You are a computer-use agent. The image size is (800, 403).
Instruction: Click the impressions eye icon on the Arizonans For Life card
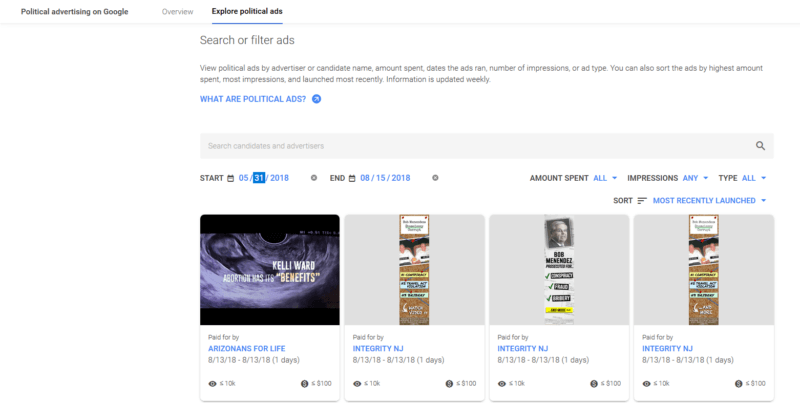212,384
